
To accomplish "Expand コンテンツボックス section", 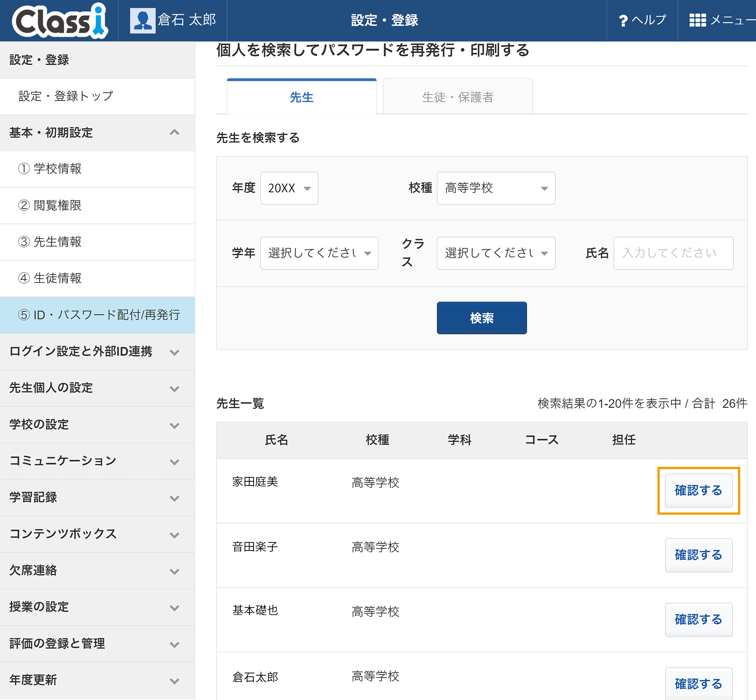I will point(97,534).
